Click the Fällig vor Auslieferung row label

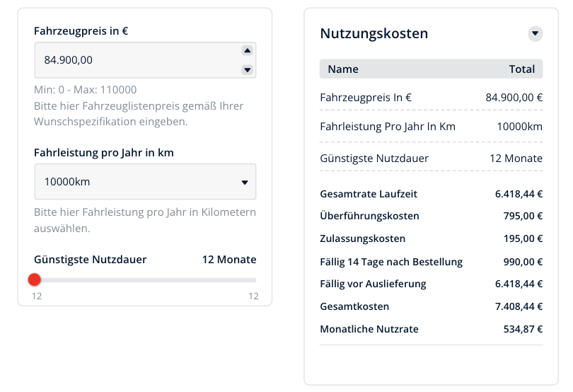pos(373,284)
